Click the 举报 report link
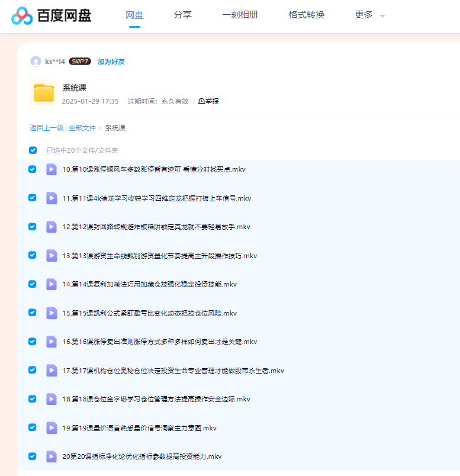Viewport: 460px width, 476px height. (208, 101)
